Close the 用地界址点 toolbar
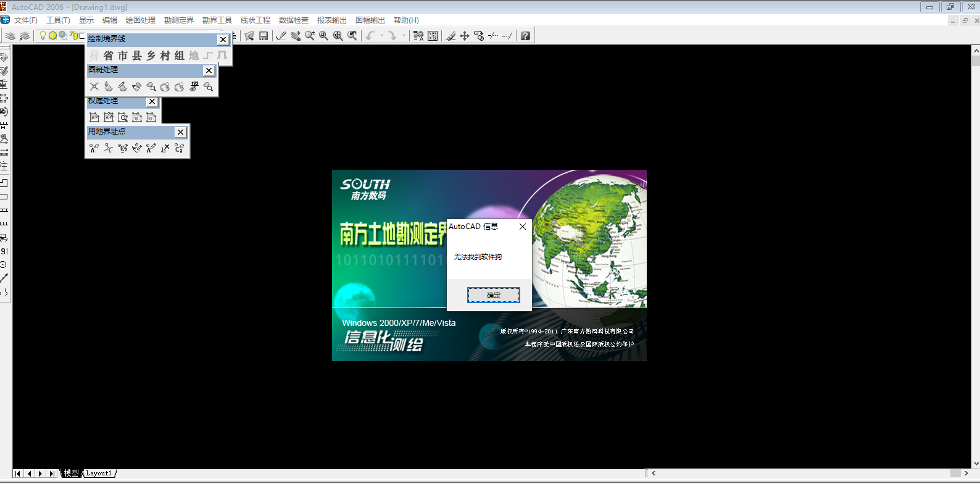Viewport: 980px width, 484px height. (180, 132)
